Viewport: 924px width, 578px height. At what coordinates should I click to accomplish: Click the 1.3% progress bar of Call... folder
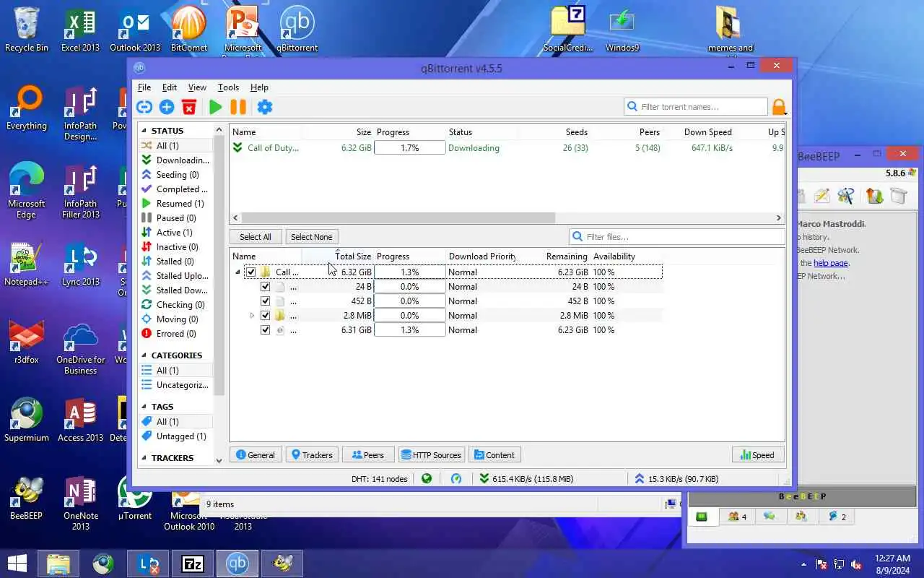(409, 272)
